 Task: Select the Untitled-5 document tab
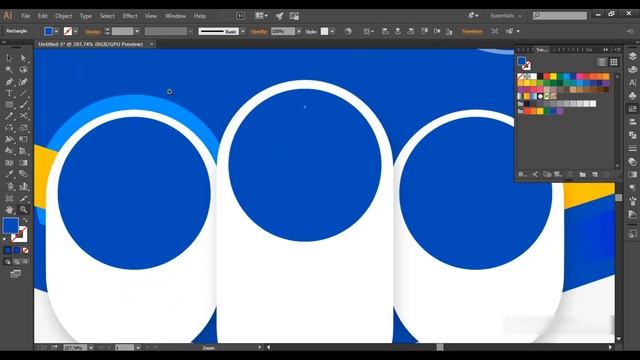[91, 44]
